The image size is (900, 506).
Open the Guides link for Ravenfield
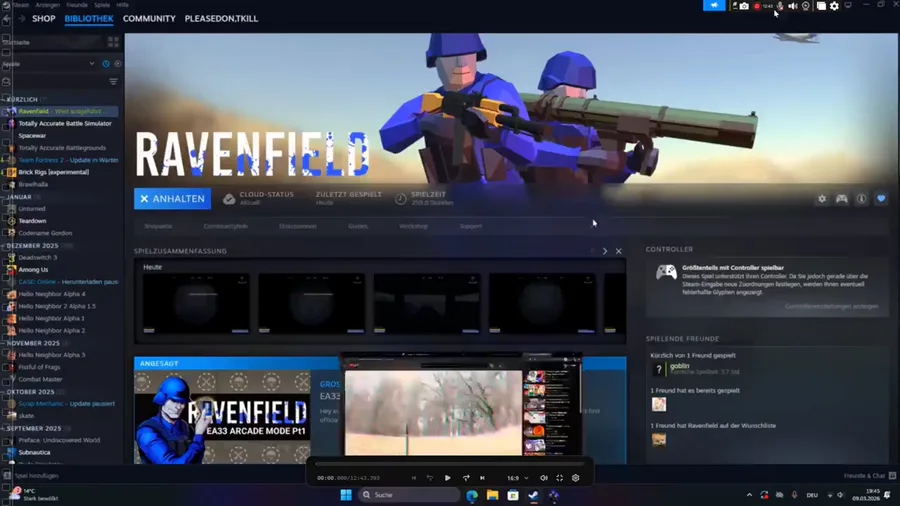358,226
